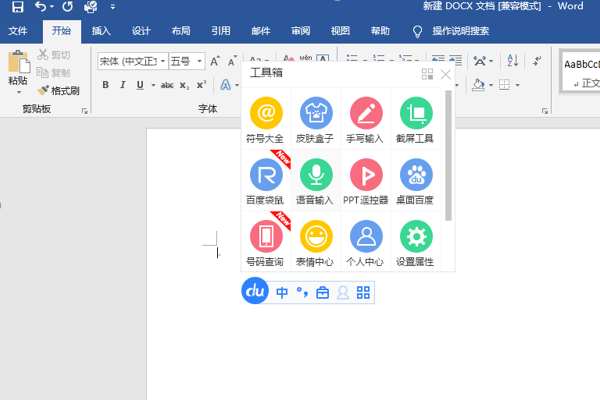Open 设置属性 settings properties
Viewport: 600px width, 400px height.
tap(416, 242)
